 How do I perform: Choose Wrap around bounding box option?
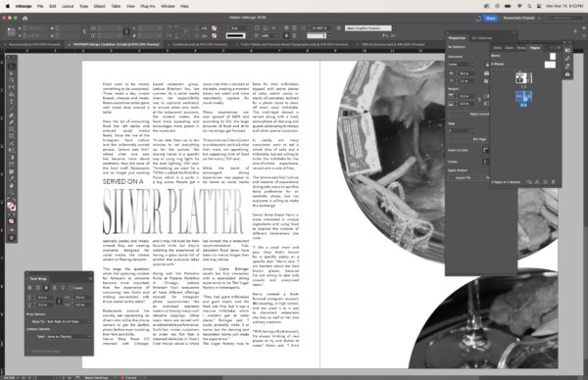tap(38, 288)
